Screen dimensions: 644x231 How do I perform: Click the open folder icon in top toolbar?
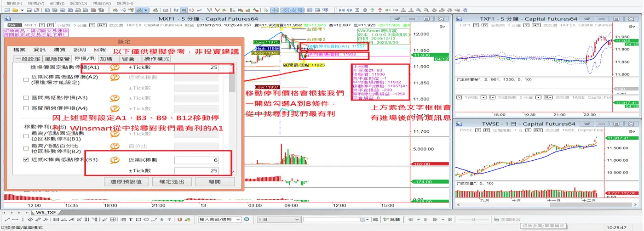pyautogui.click(x=15, y=10)
